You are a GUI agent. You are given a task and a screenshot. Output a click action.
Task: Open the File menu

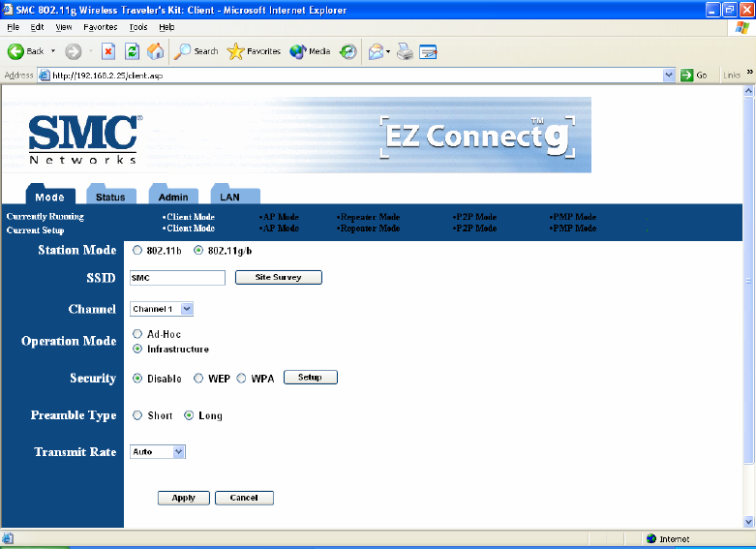click(x=13, y=27)
